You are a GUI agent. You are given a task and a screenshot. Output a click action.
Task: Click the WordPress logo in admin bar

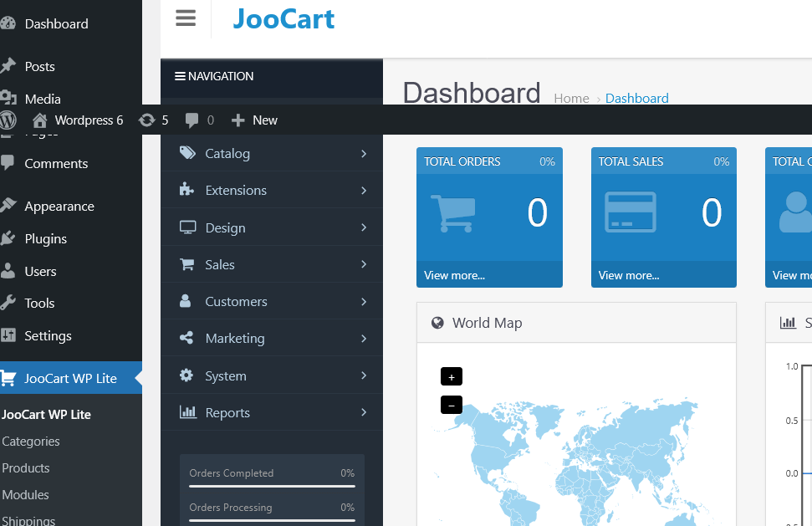pos(8,120)
